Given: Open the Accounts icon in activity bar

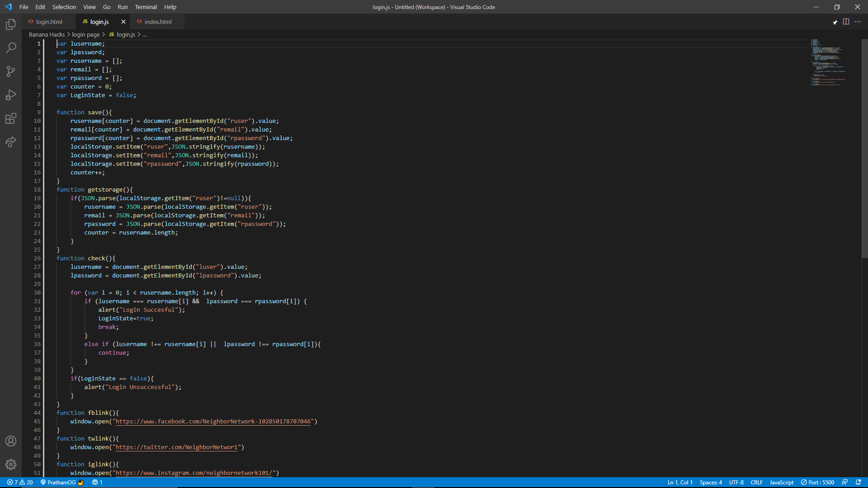Looking at the screenshot, I should tap(11, 441).
